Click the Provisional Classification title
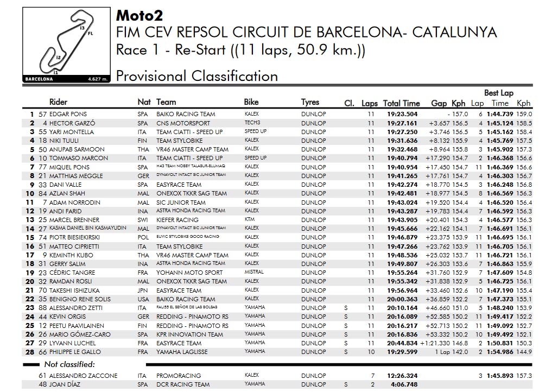 [x=196, y=76]
